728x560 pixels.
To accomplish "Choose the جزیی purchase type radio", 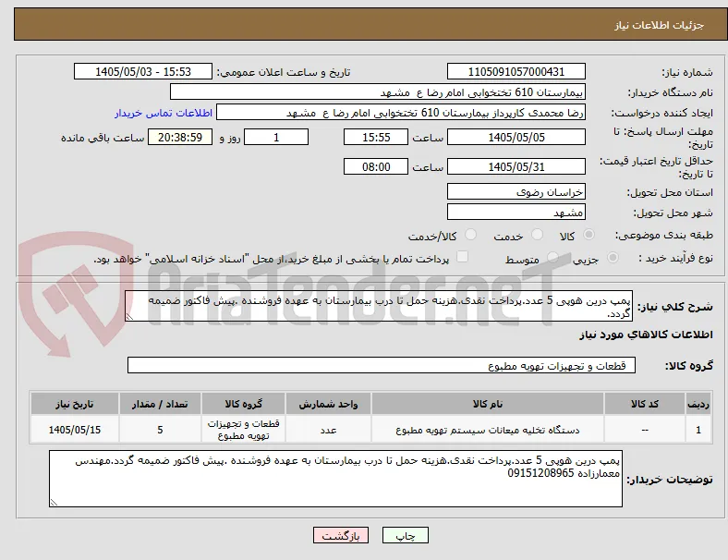I will pyautogui.click(x=613, y=258).
